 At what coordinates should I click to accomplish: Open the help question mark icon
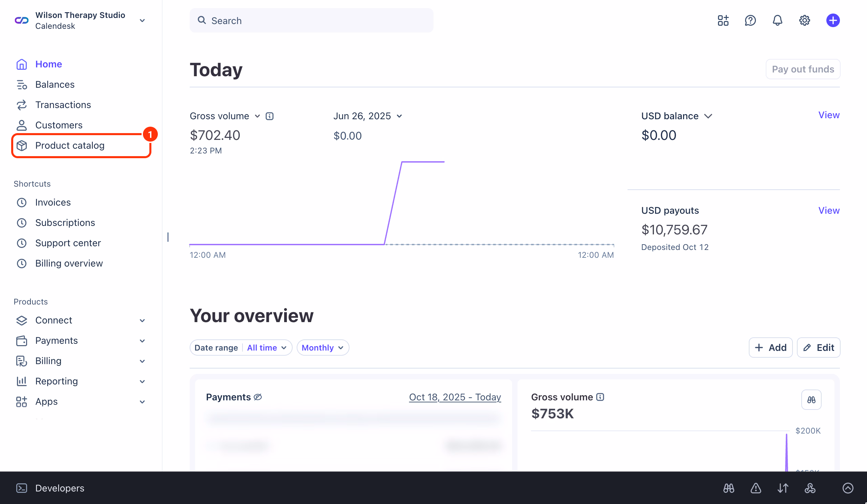[750, 21]
